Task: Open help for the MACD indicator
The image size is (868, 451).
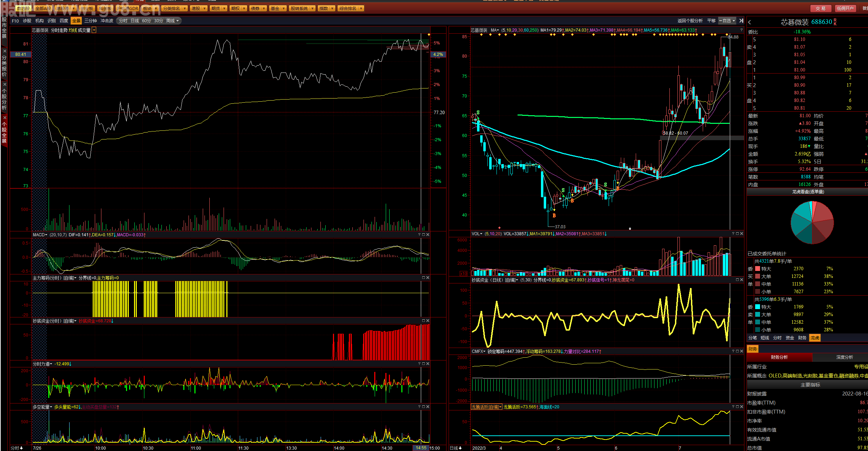Action: (419, 235)
